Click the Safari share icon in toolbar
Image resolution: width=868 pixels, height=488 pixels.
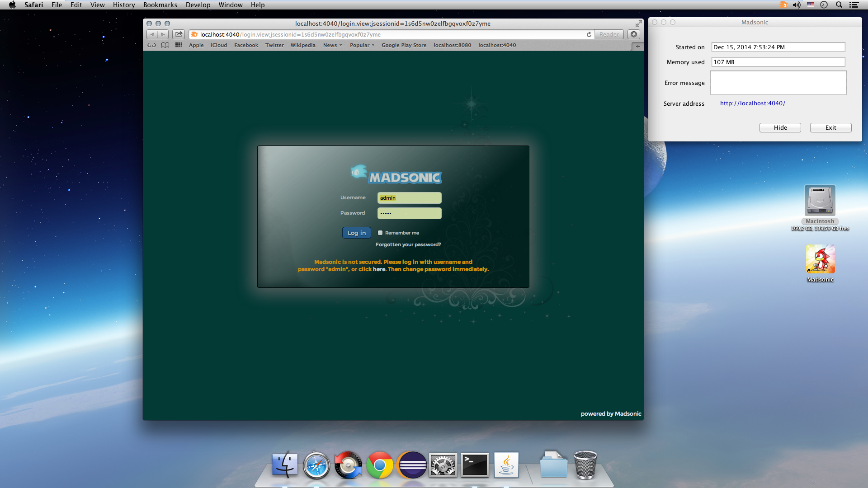(x=179, y=34)
